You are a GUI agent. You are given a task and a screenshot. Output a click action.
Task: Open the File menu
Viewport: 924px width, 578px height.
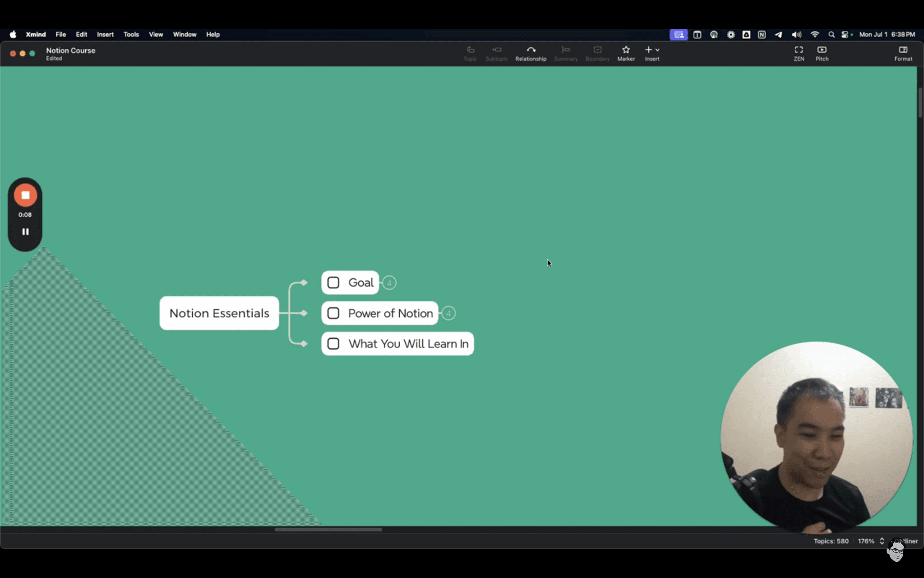tap(60, 34)
